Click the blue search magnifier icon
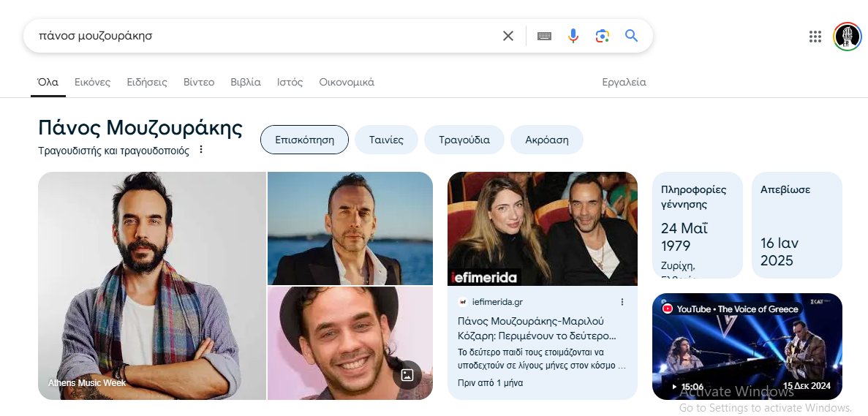The width and height of the screenshot is (868, 416). point(632,36)
